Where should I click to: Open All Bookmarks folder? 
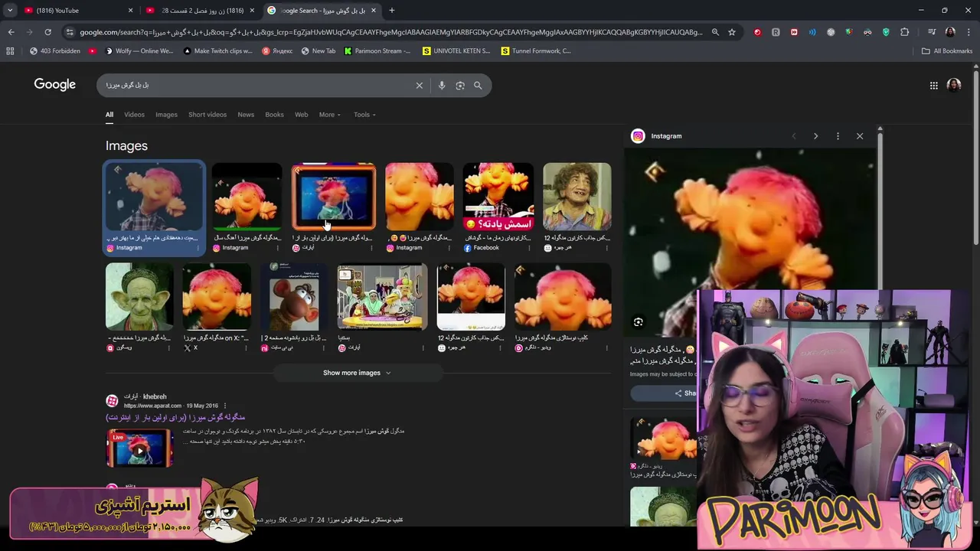(x=947, y=51)
